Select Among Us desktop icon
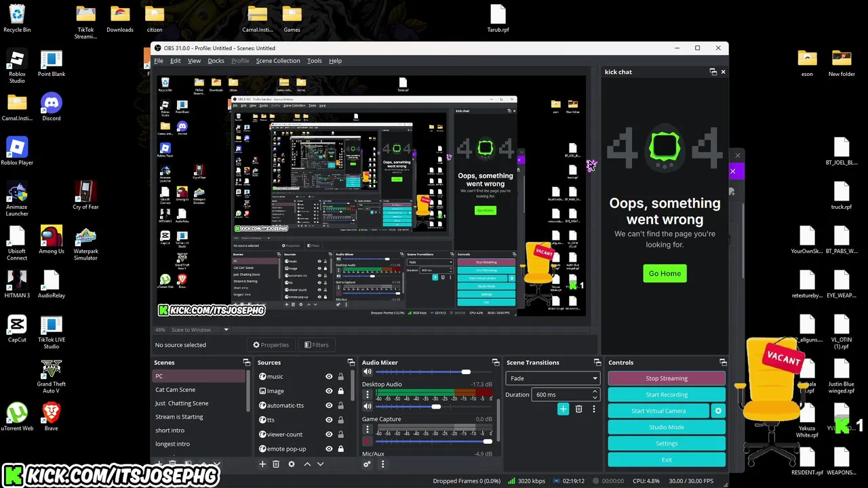The image size is (868, 488). pos(52,240)
